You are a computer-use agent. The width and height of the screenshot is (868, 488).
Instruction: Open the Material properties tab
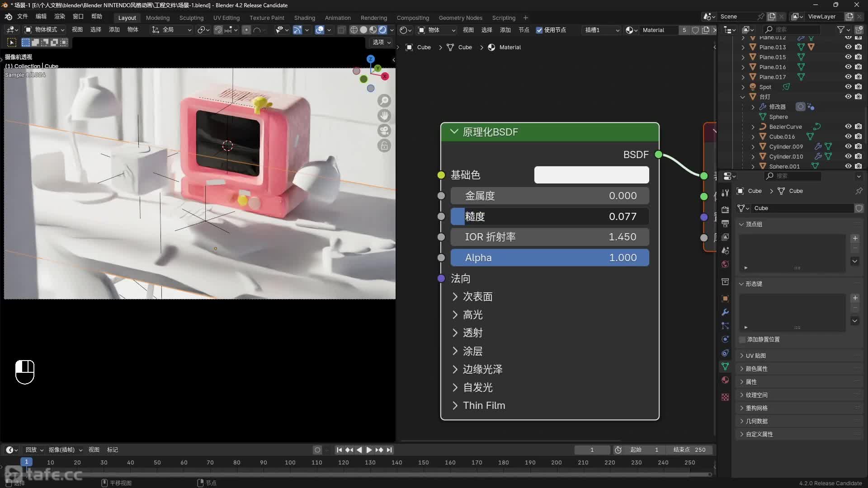(725, 380)
